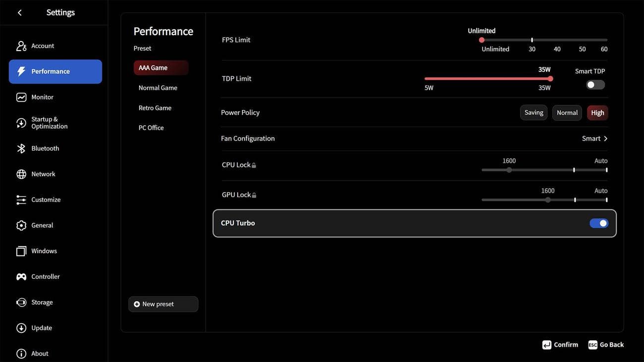Click the back arrow beside Settings
This screenshot has width=644, height=362.
pyautogui.click(x=20, y=13)
